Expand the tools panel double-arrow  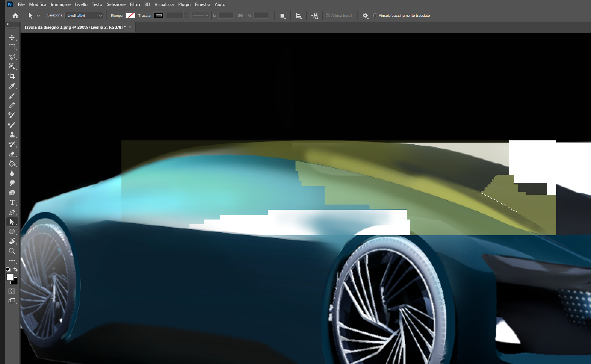coord(8,24)
